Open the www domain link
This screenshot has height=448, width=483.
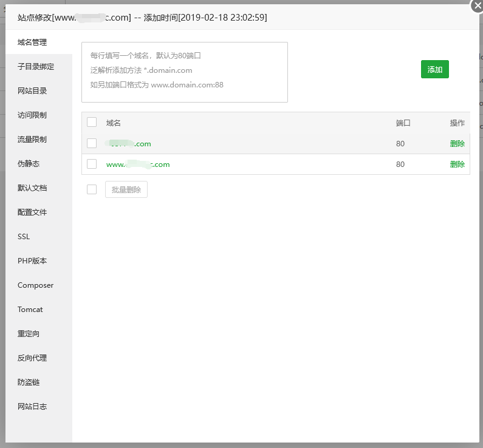(138, 165)
